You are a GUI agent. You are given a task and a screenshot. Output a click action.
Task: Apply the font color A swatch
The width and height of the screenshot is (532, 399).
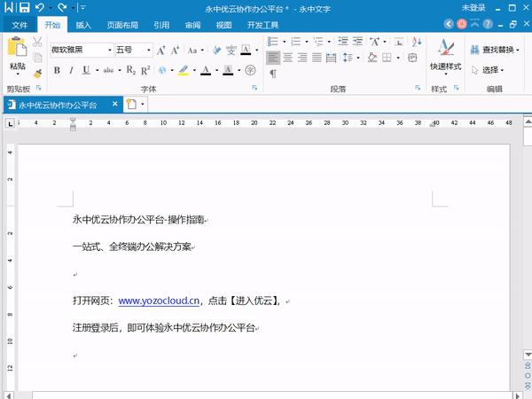206,70
